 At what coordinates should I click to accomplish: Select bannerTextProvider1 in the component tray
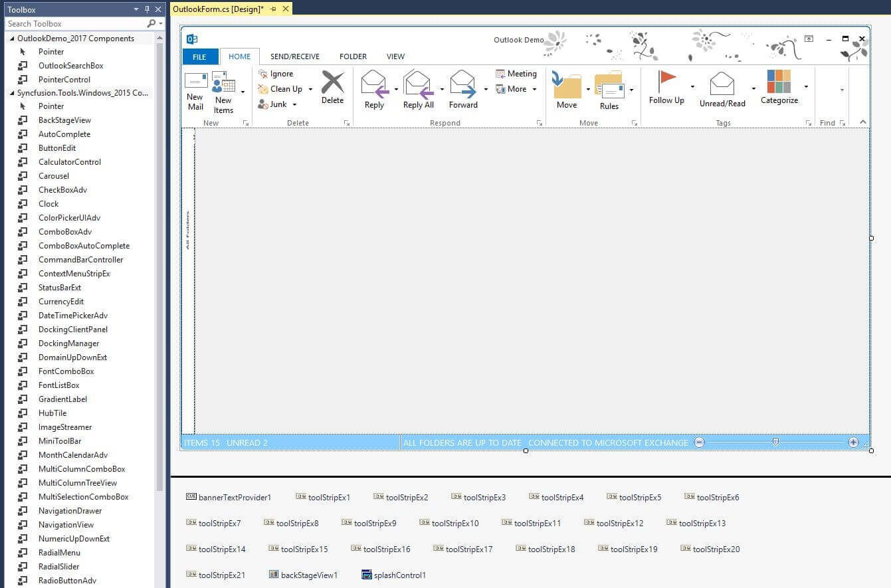tap(229, 497)
